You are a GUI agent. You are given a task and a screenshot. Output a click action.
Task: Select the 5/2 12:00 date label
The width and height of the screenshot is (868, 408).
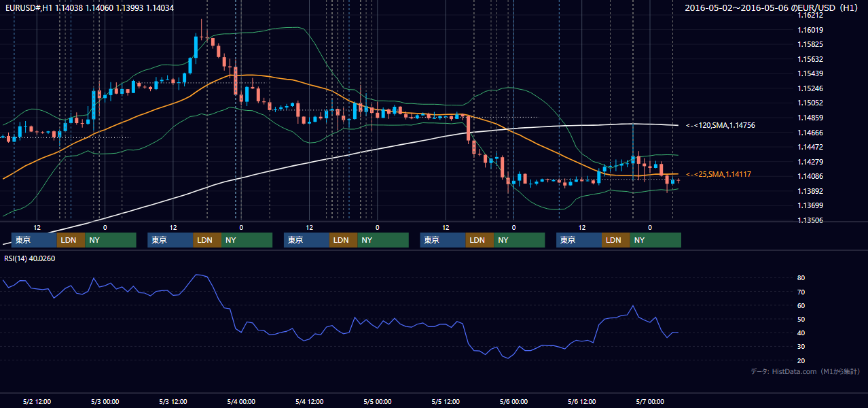pyautogui.click(x=37, y=401)
